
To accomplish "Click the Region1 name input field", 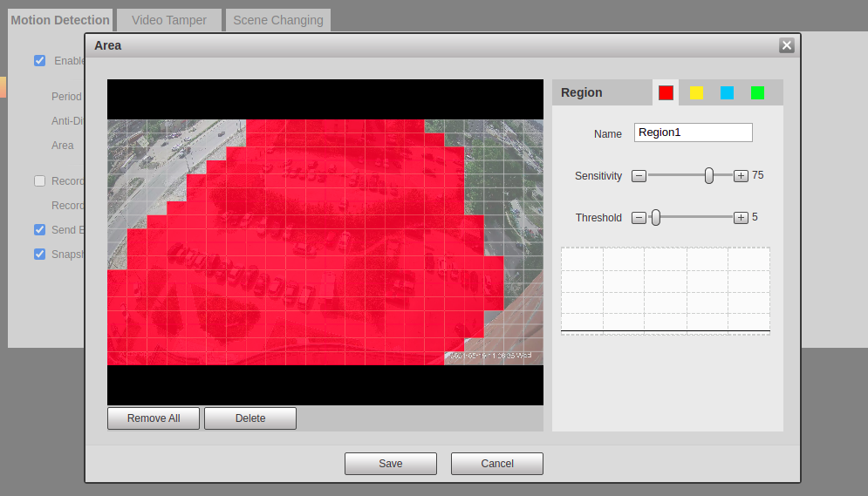I will pos(693,132).
